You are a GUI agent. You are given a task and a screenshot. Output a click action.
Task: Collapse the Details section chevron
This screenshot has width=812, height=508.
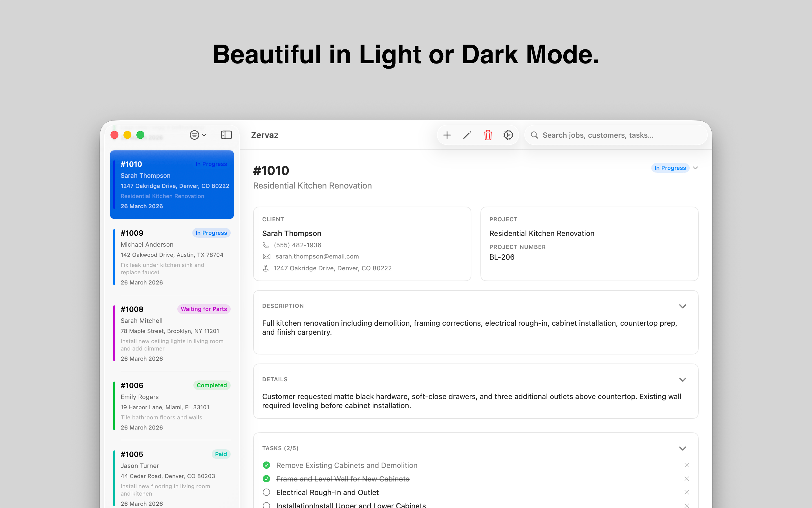click(683, 380)
